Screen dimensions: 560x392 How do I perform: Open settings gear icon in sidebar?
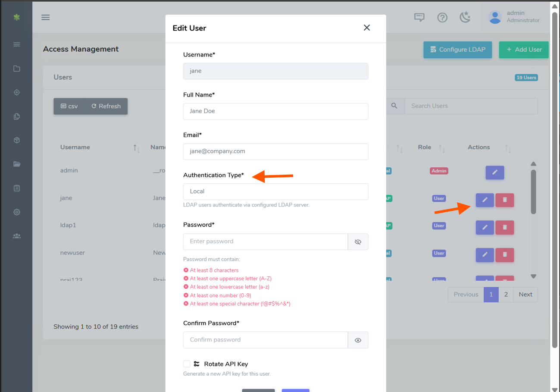(16, 212)
